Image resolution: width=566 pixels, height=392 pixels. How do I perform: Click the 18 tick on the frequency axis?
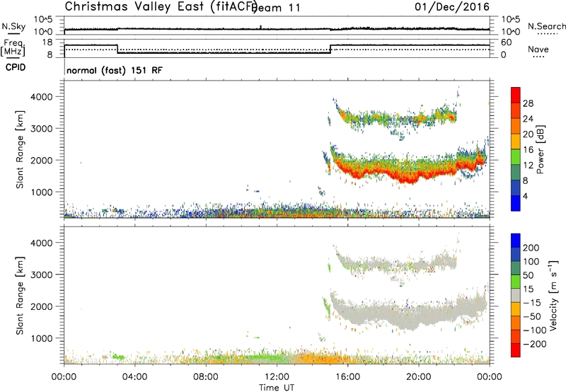47,42
